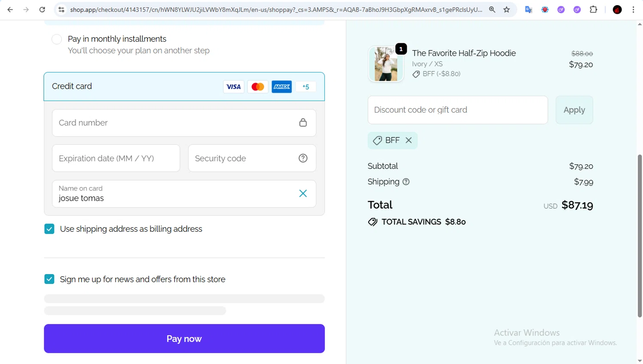Select Pay in monthly installments option
Image resolution: width=643 pixels, height=364 pixels.
(x=57, y=39)
